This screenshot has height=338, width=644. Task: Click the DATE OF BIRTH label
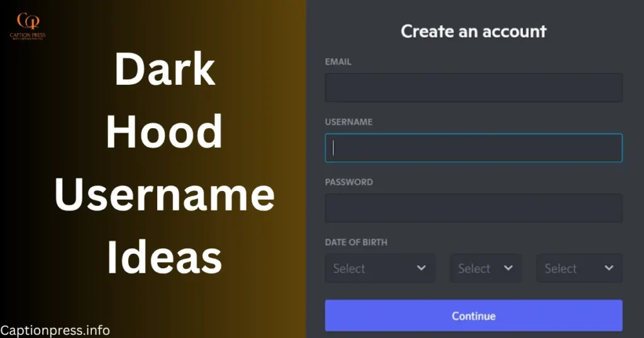click(x=356, y=242)
